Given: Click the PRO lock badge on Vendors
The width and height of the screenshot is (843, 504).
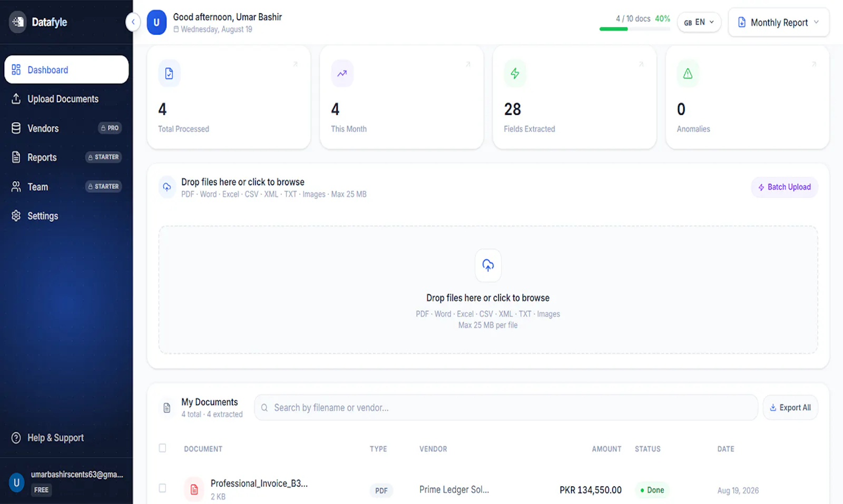Looking at the screenshot, I should [x=110, y=128].
